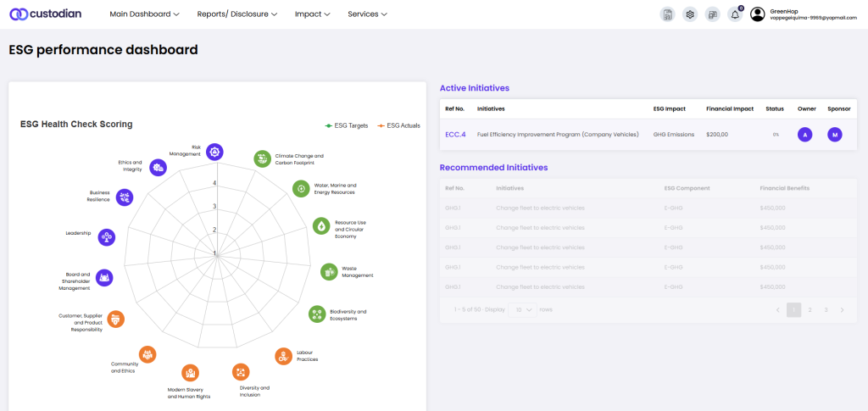The width and height of the screenshot is (868, 411).
Task: Open the rows-per-page display dropdown
Action: pyautogui.click(x=521, y=310)
